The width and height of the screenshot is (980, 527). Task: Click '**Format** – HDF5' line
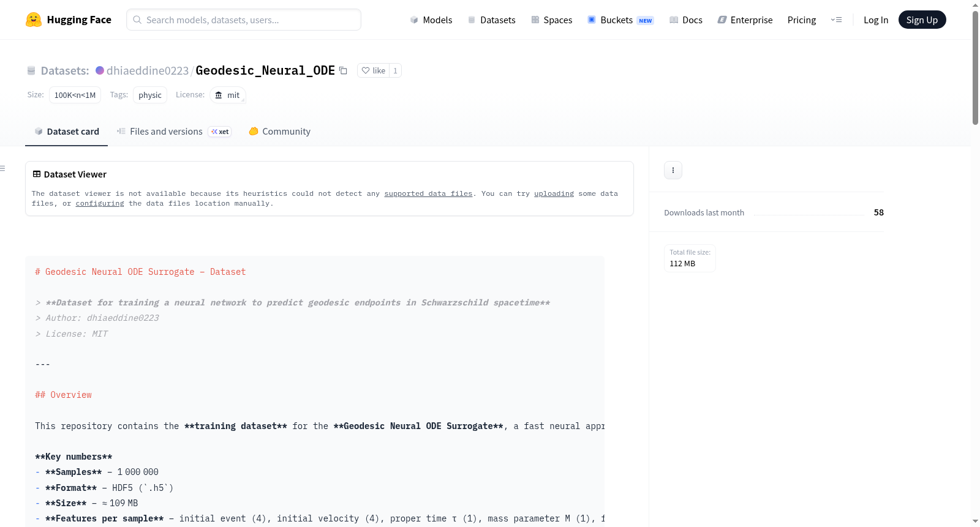(104, 488)
